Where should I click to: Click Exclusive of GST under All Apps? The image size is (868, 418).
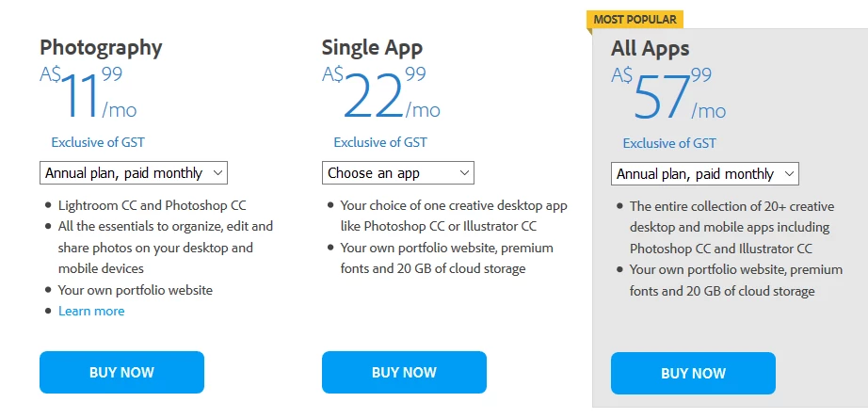tap(669, 143)
